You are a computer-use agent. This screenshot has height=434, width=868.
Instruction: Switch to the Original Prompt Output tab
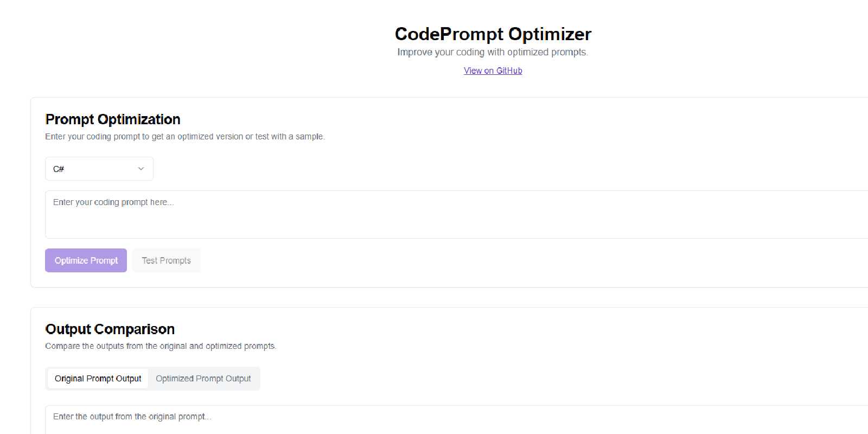click(x=98, y=379)
